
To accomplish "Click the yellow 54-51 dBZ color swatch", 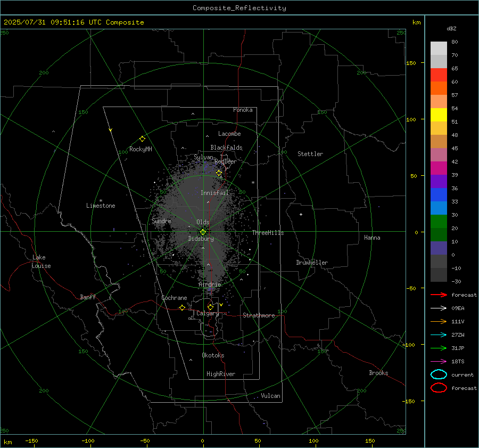I will 439,115.
